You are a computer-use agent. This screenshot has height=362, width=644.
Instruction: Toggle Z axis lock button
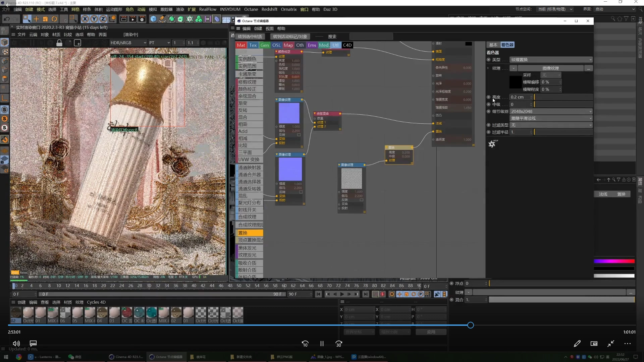tap(103, 19)
